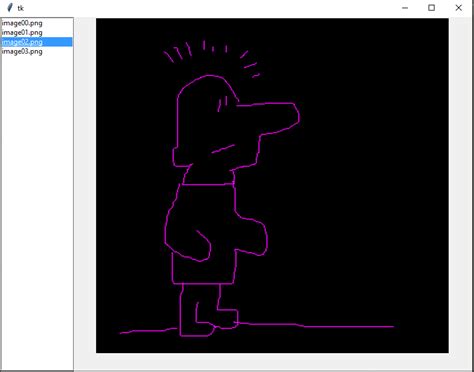Click the drawing preview canvas
The height and width of the screenshot is (372, 474).
(x=272, y=186)
